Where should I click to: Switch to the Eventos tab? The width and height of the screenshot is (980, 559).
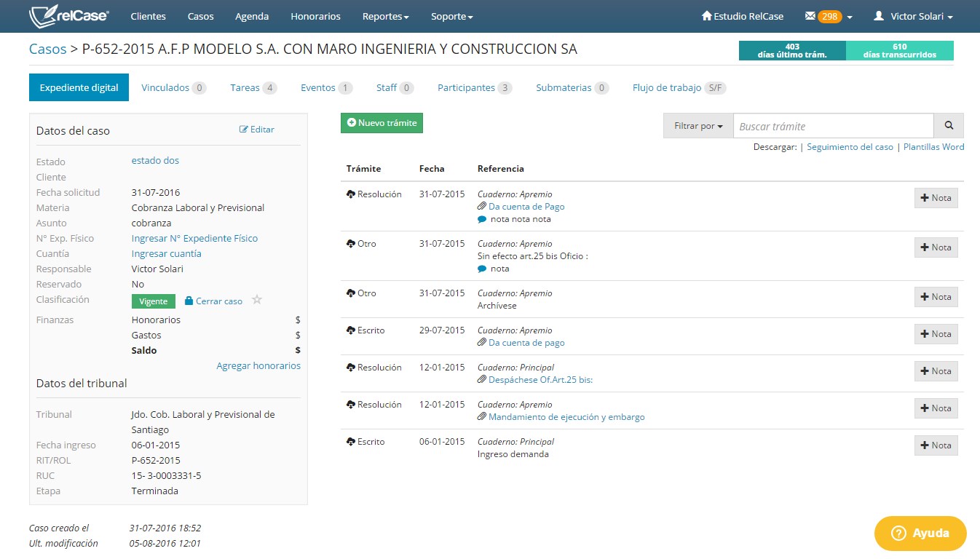click(x=326, y=87)
